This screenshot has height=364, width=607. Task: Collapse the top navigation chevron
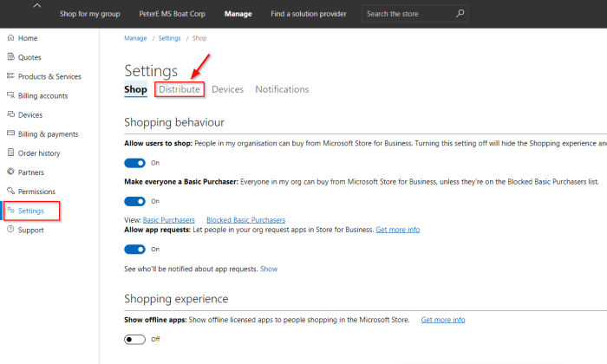pos(36,7)
